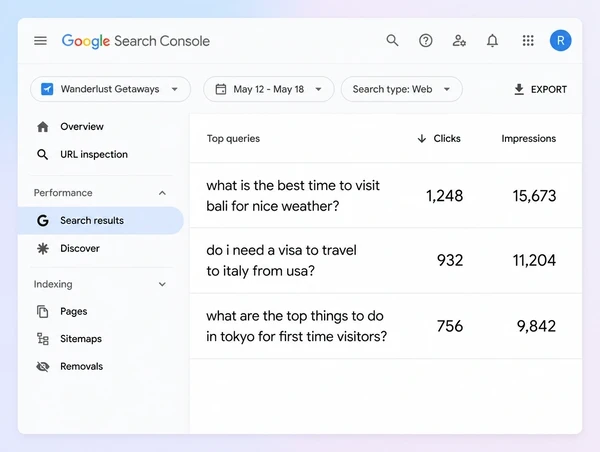
Task: Open the account avatar labeled R
Action: click(x=561, y=41)
